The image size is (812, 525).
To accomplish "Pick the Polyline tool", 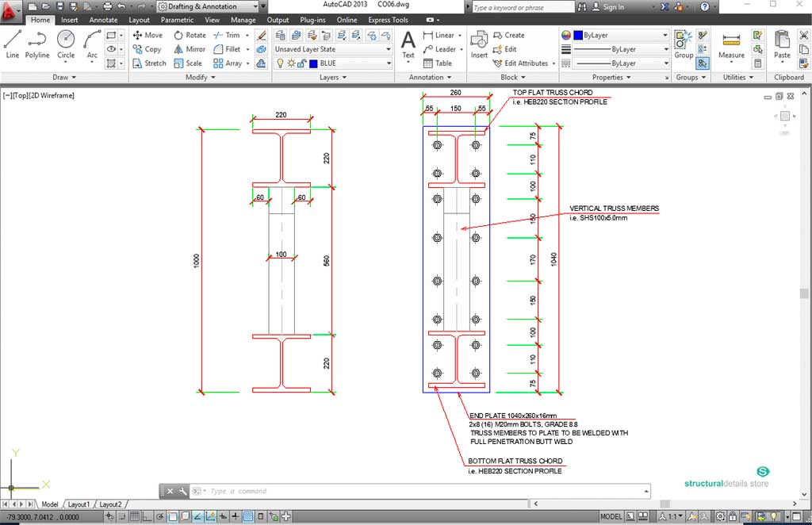I will click(37, 43).
